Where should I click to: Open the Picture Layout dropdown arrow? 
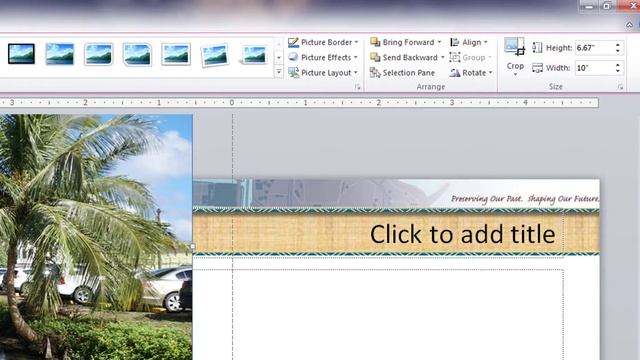[356, 73]
